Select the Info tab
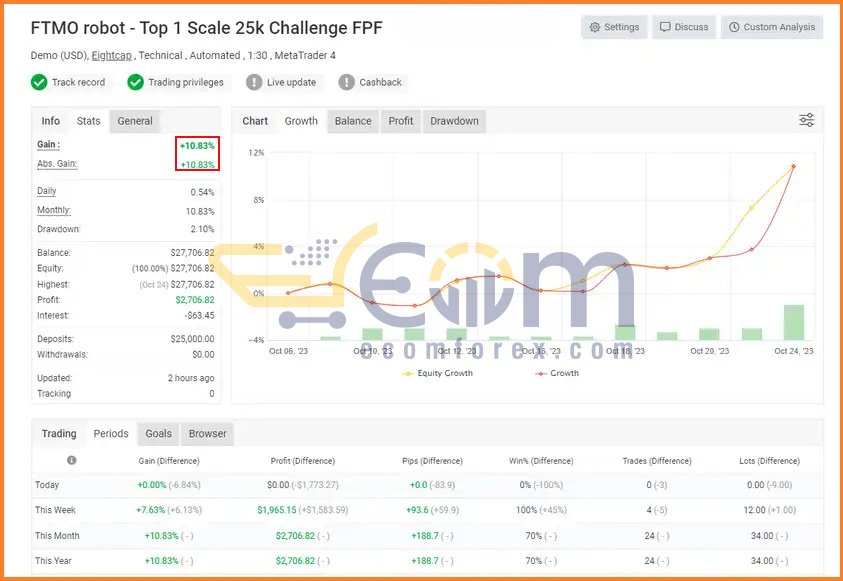 tap(51, 121)
